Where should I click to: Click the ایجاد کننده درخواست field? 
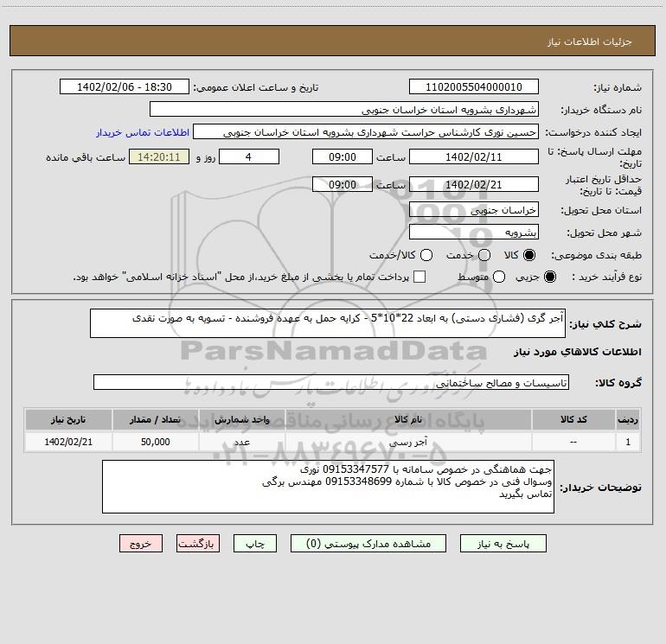[x=366, y=131]
